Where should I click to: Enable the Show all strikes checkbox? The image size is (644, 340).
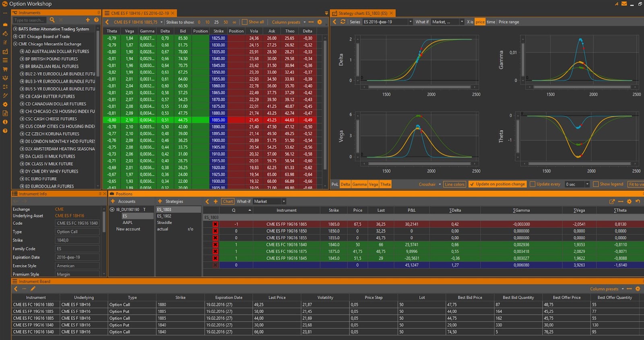tap(244, 22)
